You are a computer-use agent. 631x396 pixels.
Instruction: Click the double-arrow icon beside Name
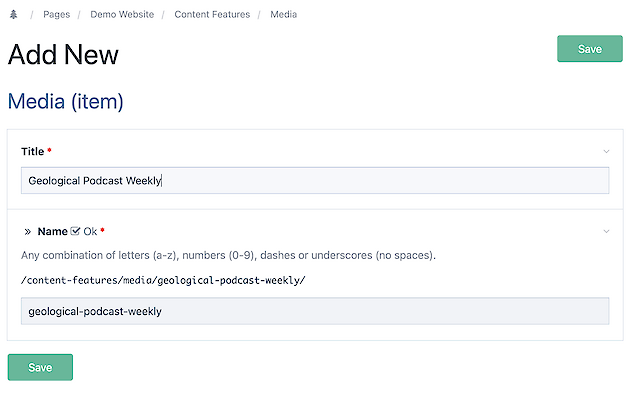[27, 231]
